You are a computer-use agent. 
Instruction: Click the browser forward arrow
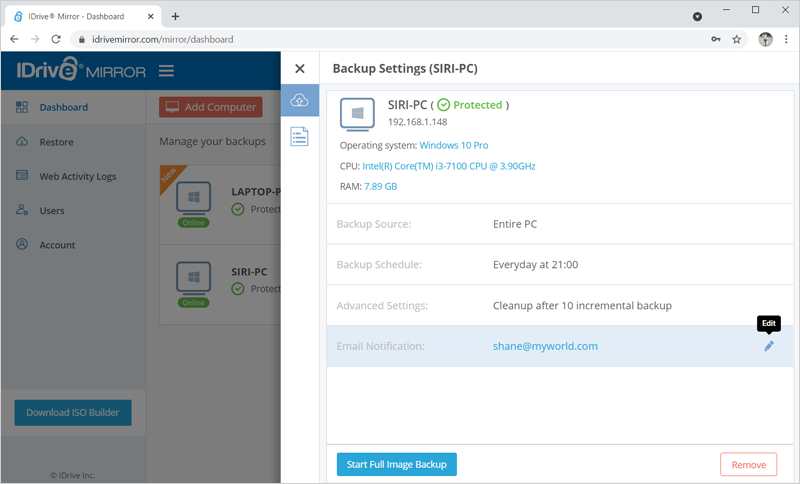[35, 39]
